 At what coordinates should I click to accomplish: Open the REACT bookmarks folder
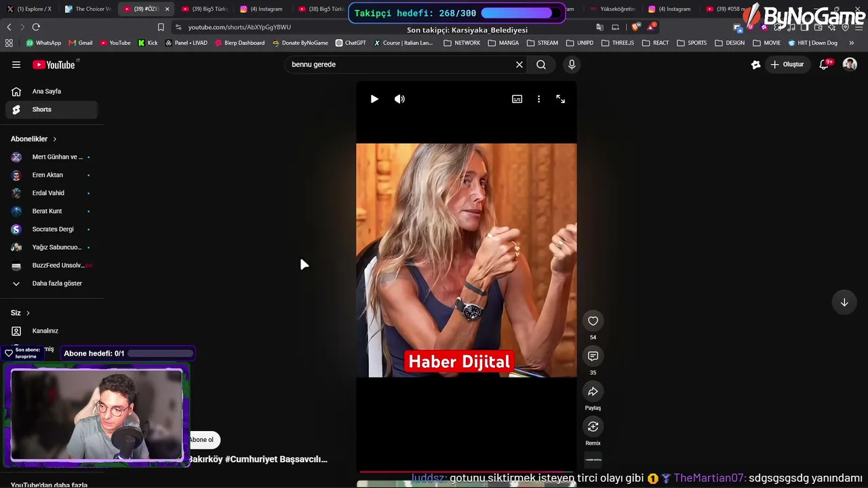655,43
